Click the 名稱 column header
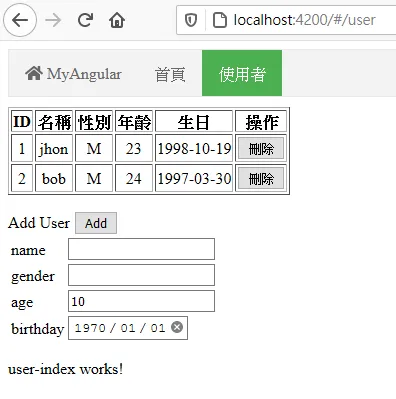 tap(54, 121)
